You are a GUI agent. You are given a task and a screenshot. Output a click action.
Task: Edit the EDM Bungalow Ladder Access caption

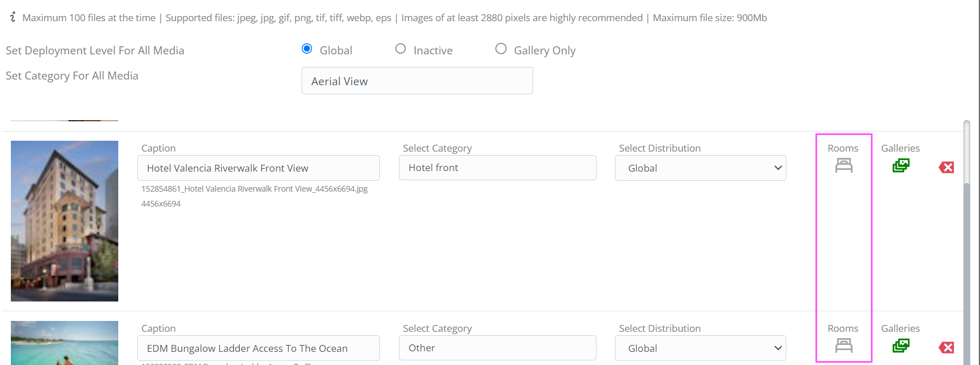pos(258,348)
